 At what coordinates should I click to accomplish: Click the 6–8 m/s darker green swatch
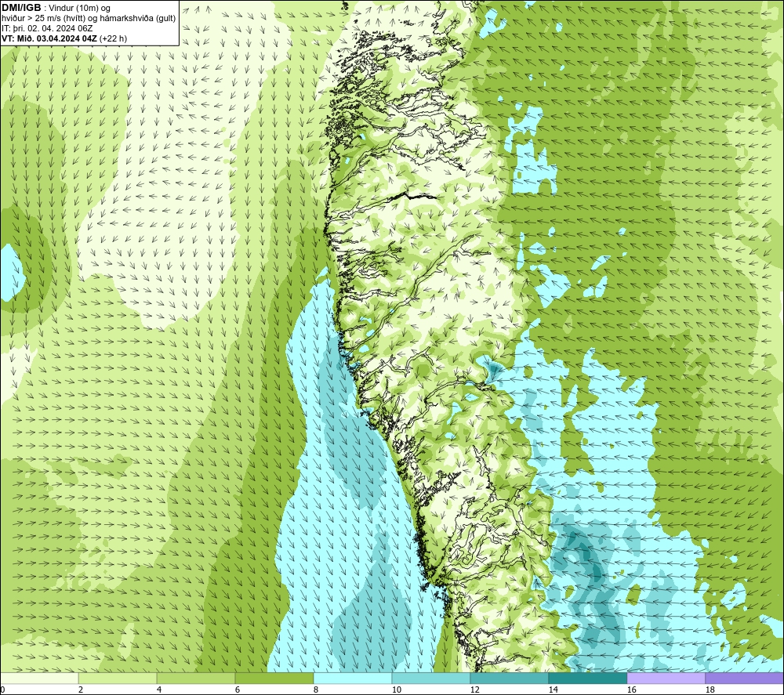(274, 678)
